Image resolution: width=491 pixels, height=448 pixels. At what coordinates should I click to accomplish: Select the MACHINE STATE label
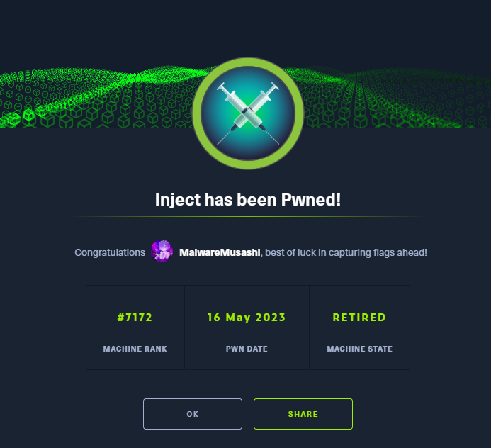pos(359,349)
